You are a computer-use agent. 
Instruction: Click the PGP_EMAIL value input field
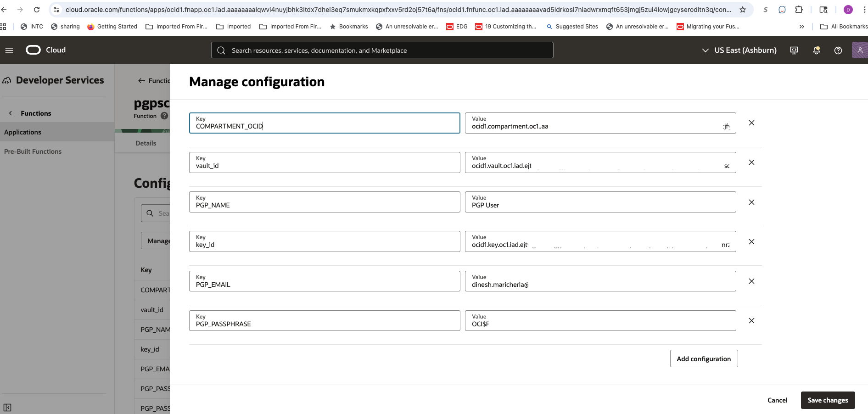pyautogui.click(x=600, y=281)
